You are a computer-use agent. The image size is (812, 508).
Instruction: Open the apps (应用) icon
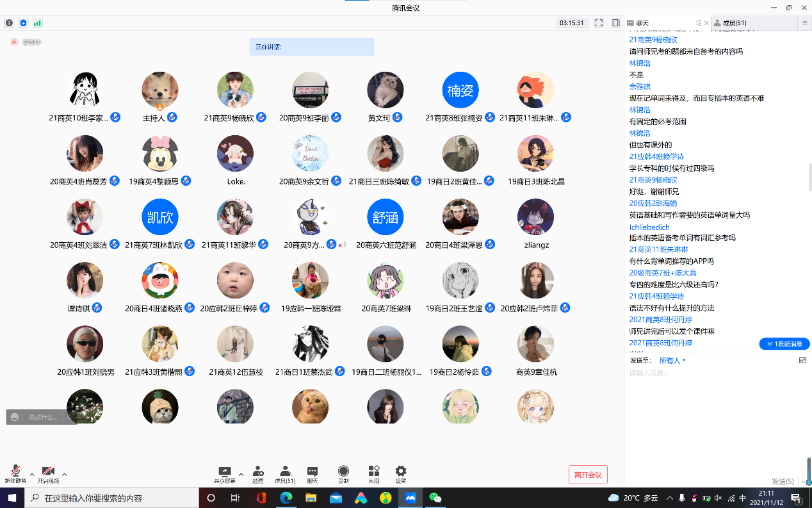pyautogui.click(x=374, y=473)
